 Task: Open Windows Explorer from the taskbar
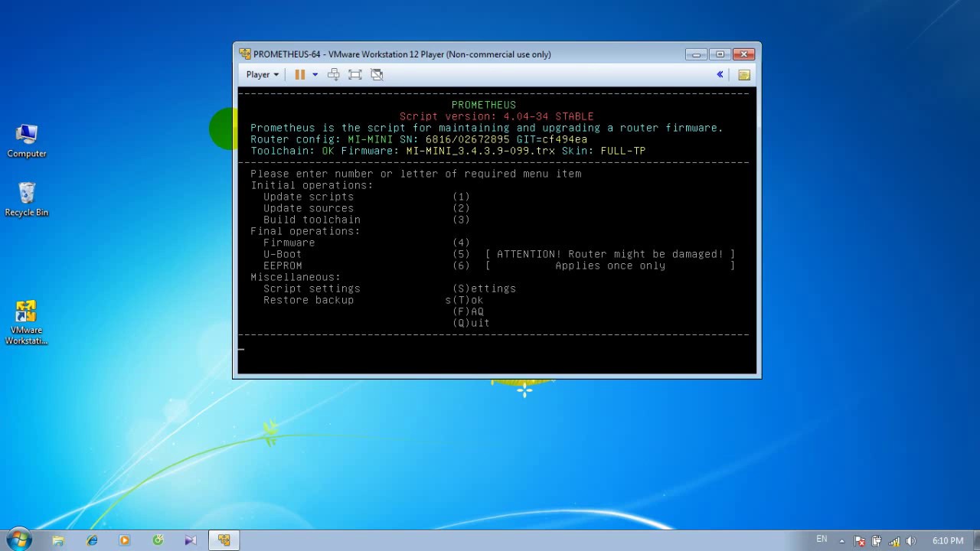tap(58, 540)
